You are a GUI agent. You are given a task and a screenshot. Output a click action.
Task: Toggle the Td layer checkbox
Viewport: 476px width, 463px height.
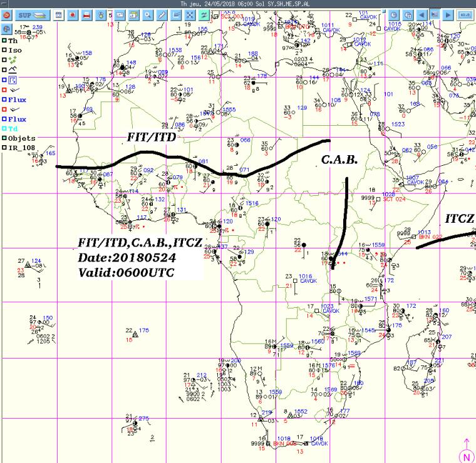[4, 128]
